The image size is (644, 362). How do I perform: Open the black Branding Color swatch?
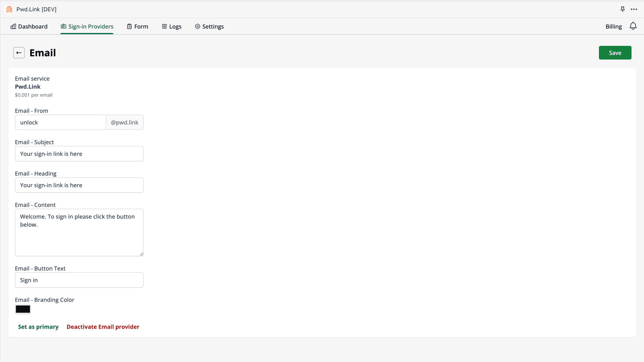[23, 309]
